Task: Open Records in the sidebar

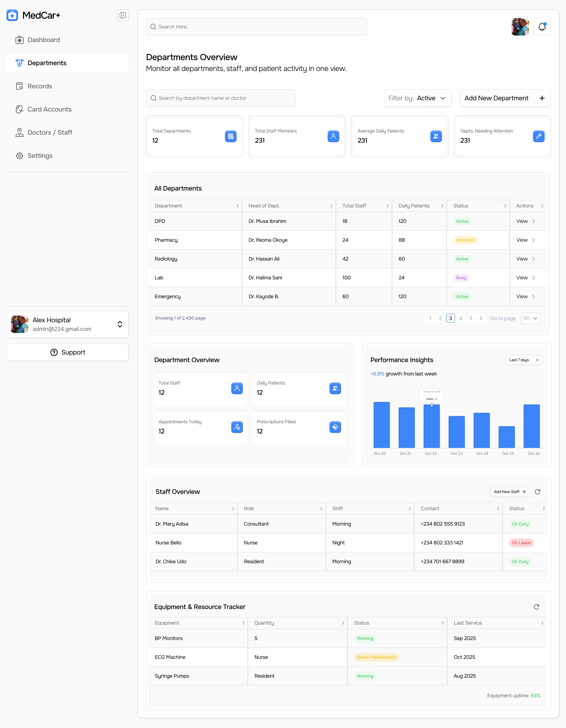Action: point(40,86)
